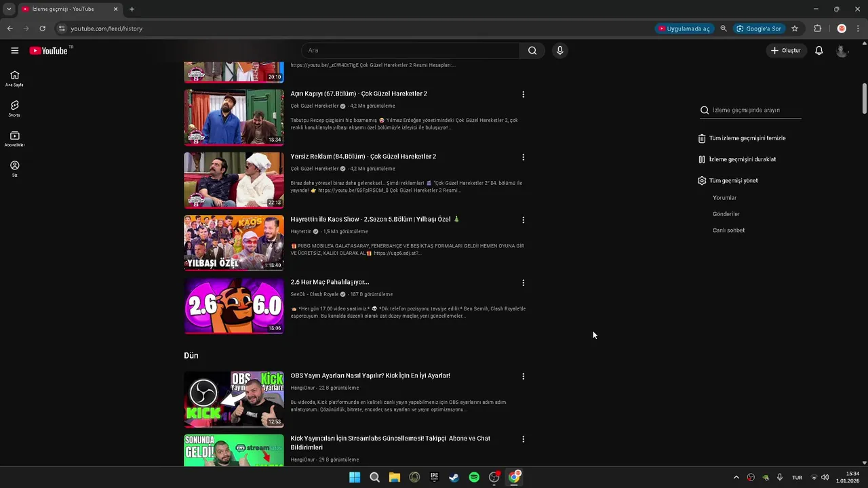Open the Gönderiler link
868x488 pixels.
(726, 214)
